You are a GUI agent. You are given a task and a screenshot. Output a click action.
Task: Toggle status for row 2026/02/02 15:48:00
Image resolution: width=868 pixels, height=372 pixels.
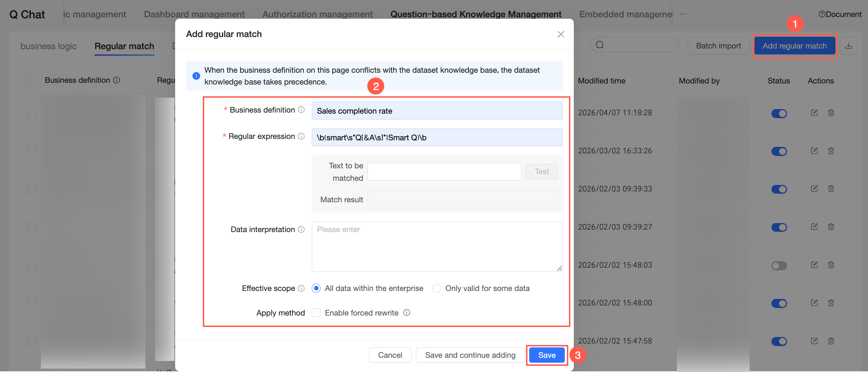coord(779,303)
